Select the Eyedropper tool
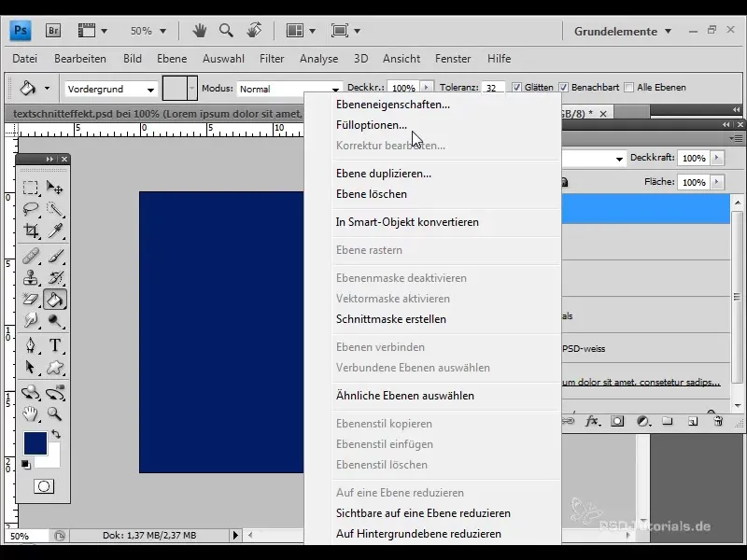 (x=55, y=231)
